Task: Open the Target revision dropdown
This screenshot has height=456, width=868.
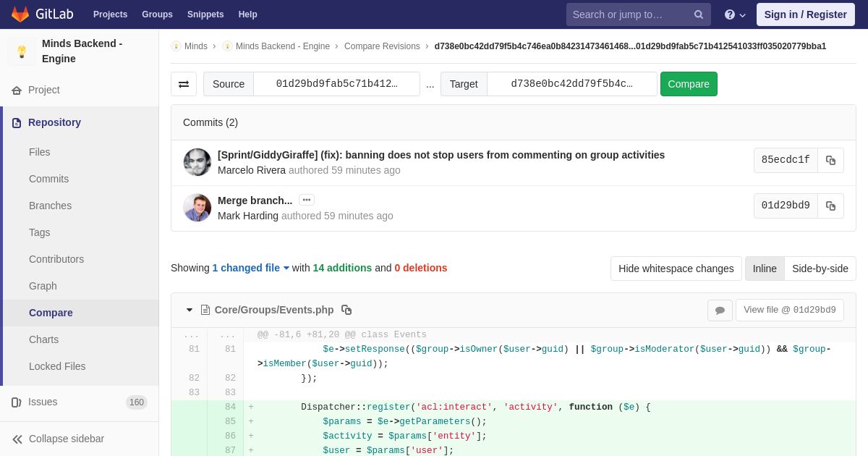Action: pyautogui.click(x=571, y=84)
